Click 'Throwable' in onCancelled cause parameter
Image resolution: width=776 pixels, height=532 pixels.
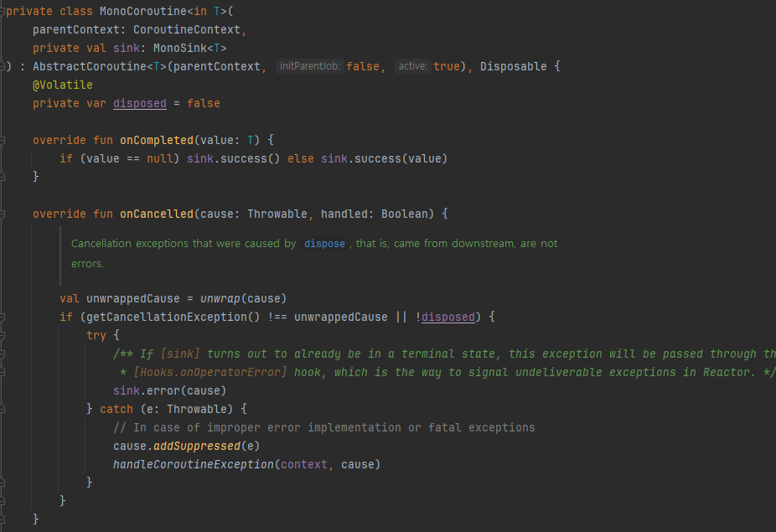[x=277, y=214]
